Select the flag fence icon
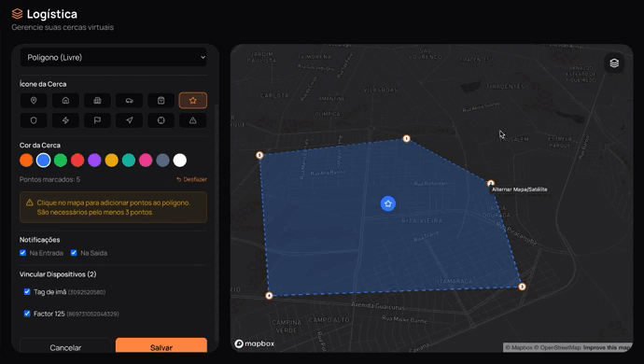Image resolution: width=644 pixels, height=364 pixels. coord(97,120)
